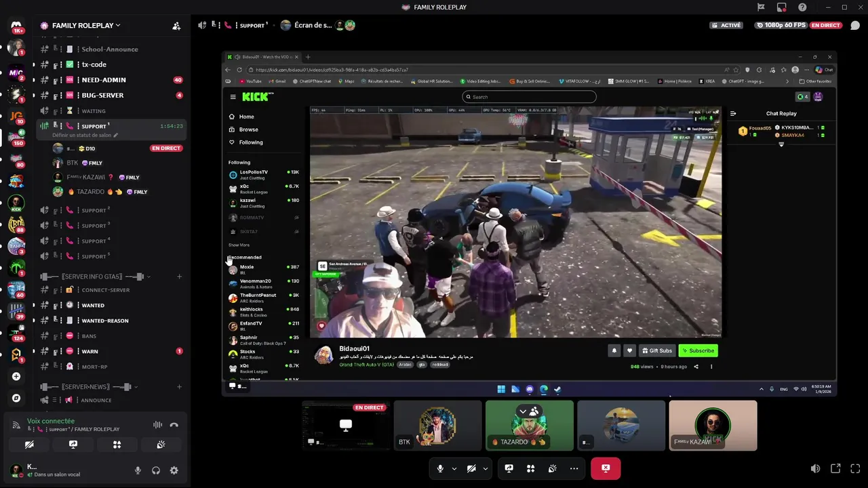Click the members icon on TAZARDO's tile
This screenshot has width=868, height=488.
(534, 411)
